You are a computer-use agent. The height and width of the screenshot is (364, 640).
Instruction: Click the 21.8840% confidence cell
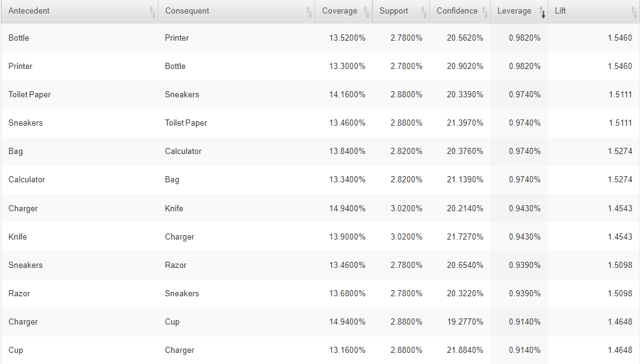pos(465,350)
